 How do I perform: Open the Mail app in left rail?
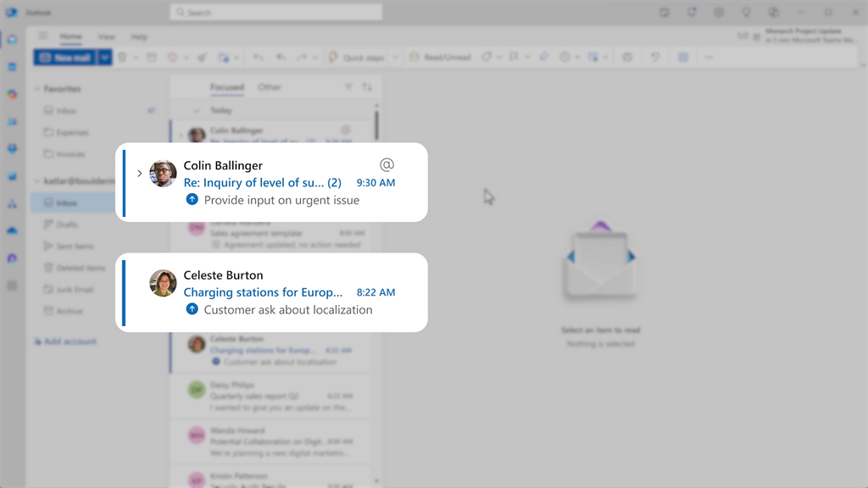[12, 40]
